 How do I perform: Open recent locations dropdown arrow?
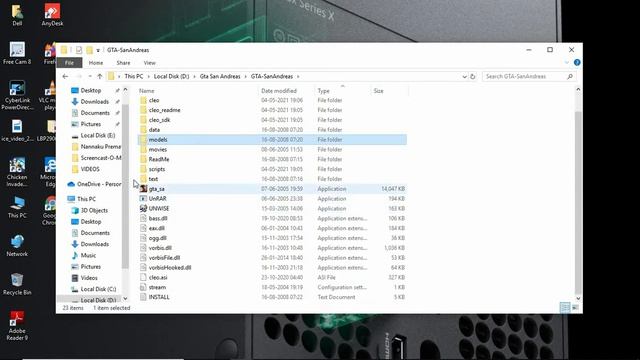click(x=90, y=76)
